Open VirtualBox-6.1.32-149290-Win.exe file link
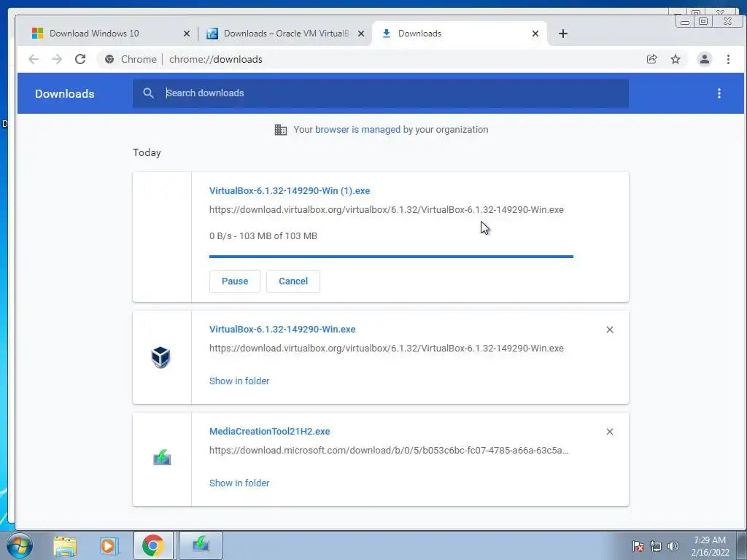 282,329
